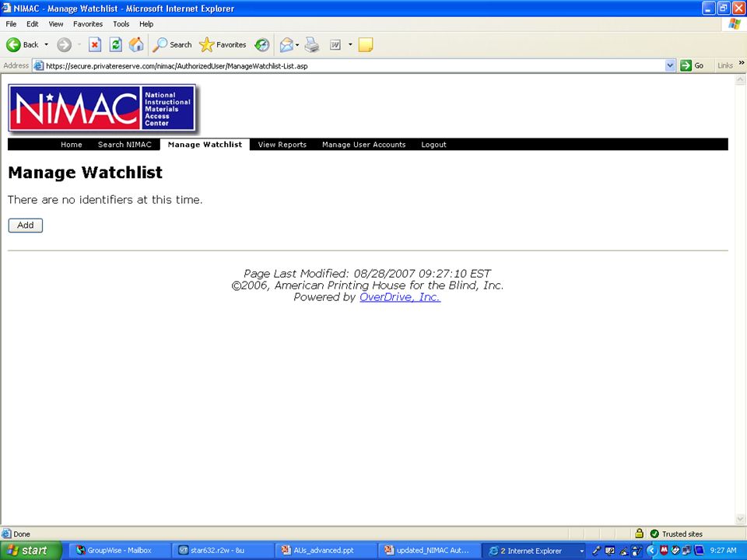Image resolution: width=747 pixels, height=560 pixels.
Task: Go back using the green Back arrow
Action: coord(22,45)
